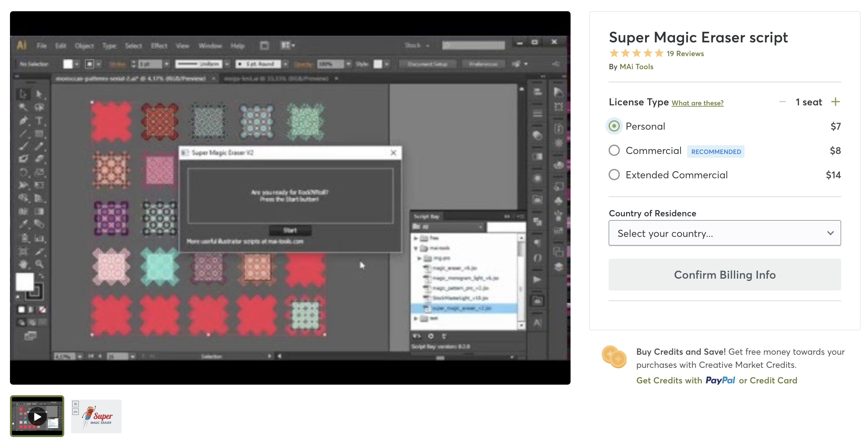Click the '1 seat' quantity label

pyautogui.click(x=808, y=102)
